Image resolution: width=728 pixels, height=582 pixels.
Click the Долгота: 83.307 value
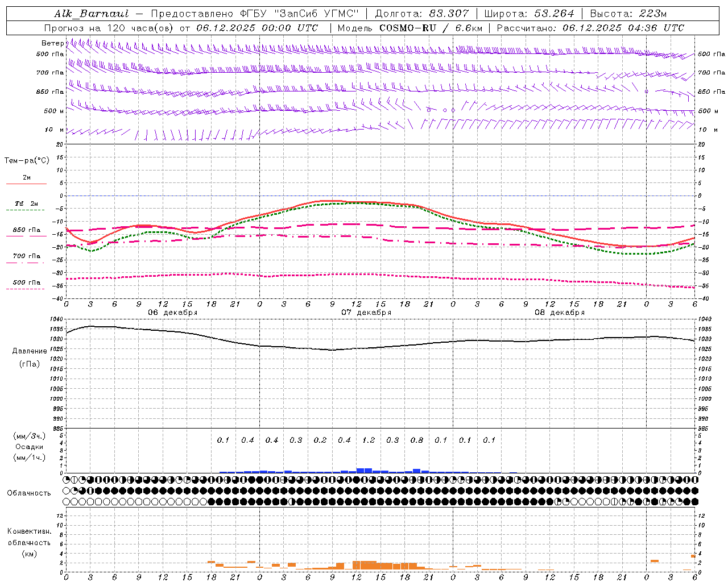click(x=422, y=14)
